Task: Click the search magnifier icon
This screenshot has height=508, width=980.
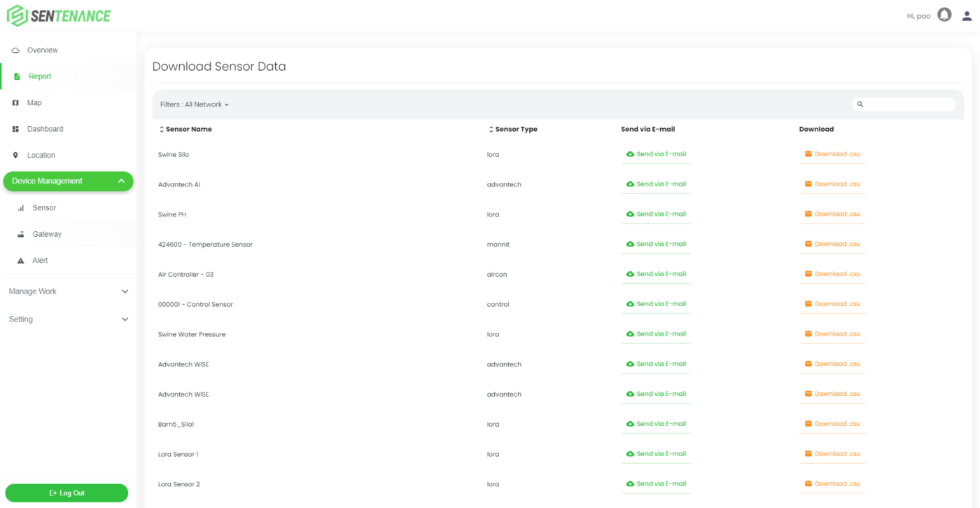Action: click(x=860, y=104)
